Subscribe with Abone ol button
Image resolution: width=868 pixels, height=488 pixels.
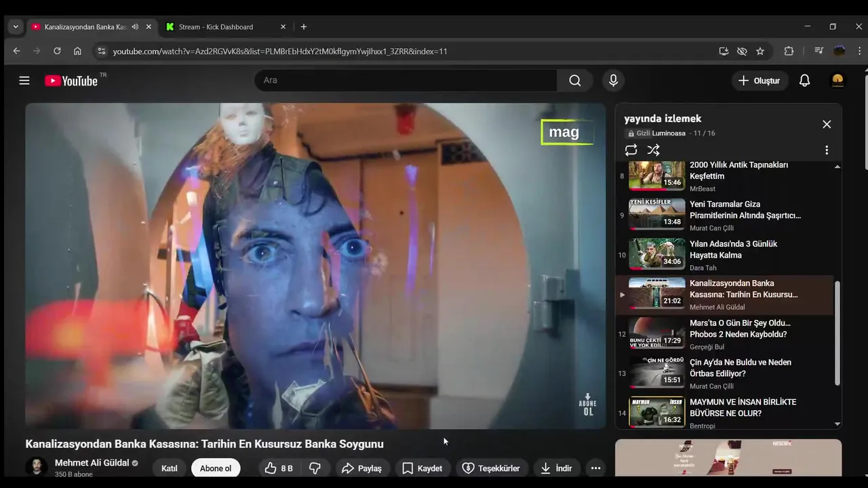216,468
